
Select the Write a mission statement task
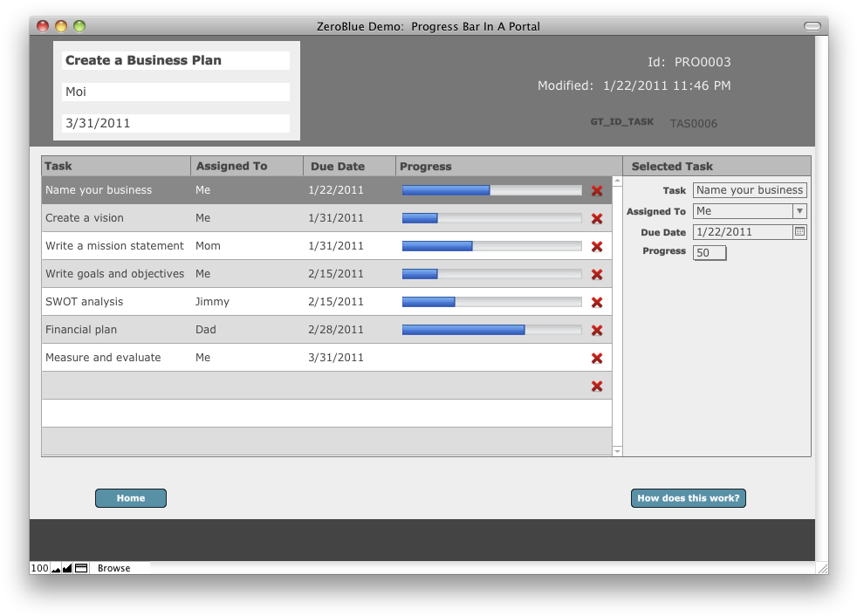click(x=114, y=246)
